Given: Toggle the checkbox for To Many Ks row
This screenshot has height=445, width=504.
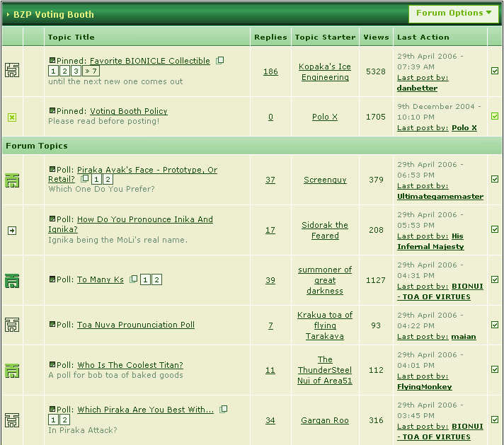Looking at the screenshot, I should pos(495,279).
